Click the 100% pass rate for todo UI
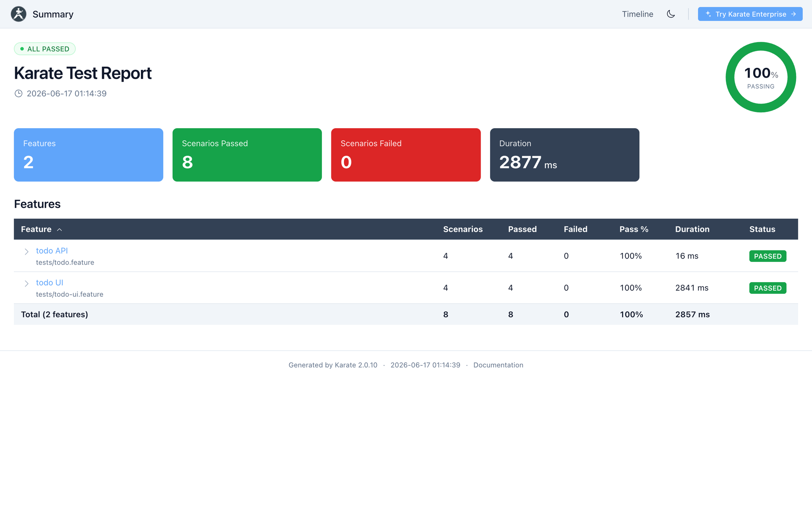812x522 pixels. coord(631,288)
